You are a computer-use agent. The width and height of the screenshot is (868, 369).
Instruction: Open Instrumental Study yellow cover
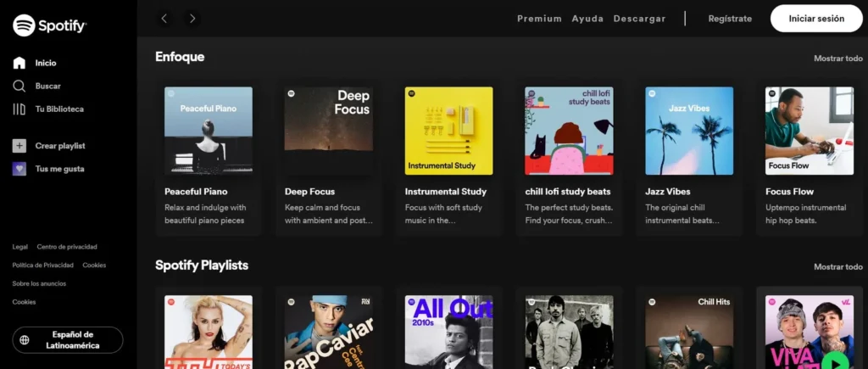[x=449, y=131]
